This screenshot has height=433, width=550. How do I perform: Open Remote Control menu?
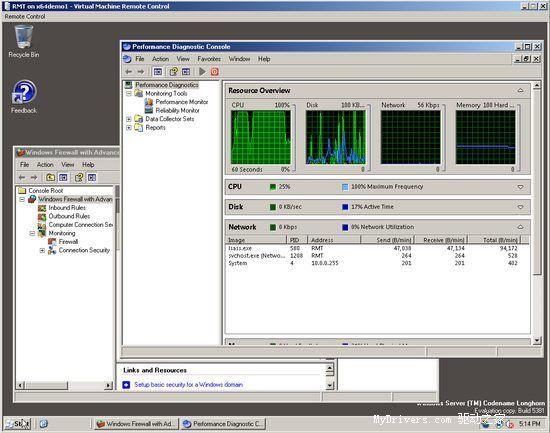[x=25, y=16]
